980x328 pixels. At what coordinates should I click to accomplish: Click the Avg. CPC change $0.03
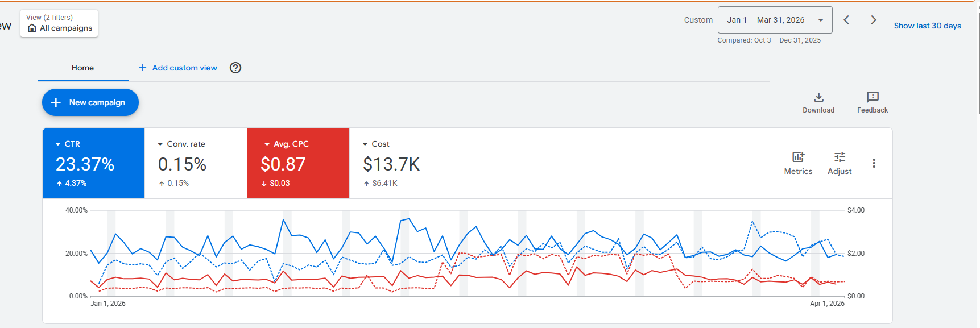[x=280, y=184]
